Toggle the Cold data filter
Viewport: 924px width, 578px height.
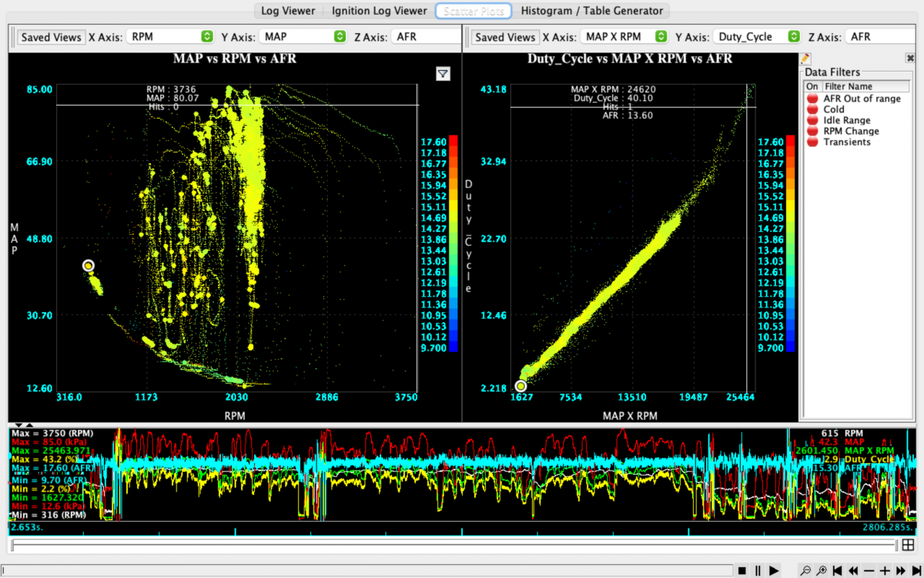click(x=812, y=109)
